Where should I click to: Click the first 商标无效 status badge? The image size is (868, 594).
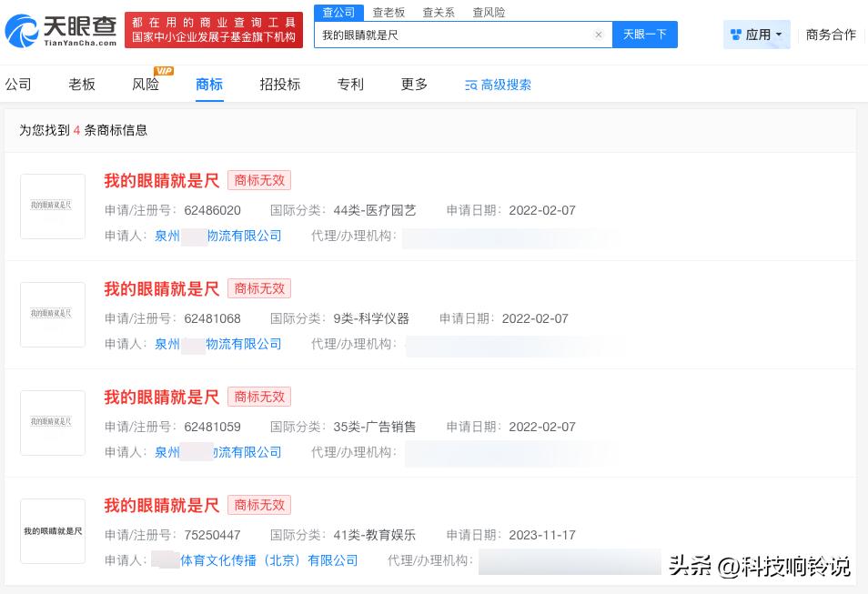258,180
